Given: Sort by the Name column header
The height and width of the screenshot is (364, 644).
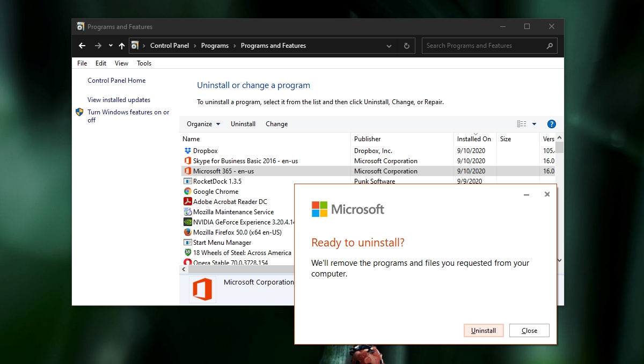Looking at the screenshot, I should pyautogui.click(x=265, y=139).
